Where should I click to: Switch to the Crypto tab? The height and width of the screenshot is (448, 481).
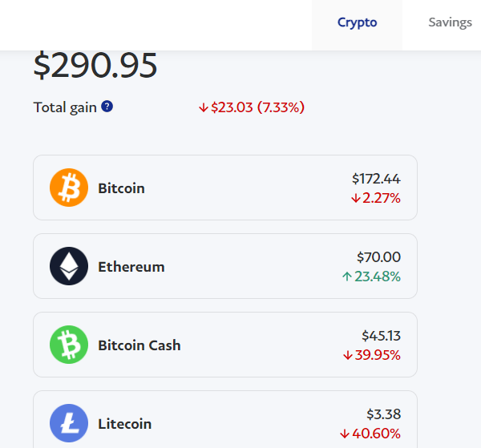[x=357, y=22]
